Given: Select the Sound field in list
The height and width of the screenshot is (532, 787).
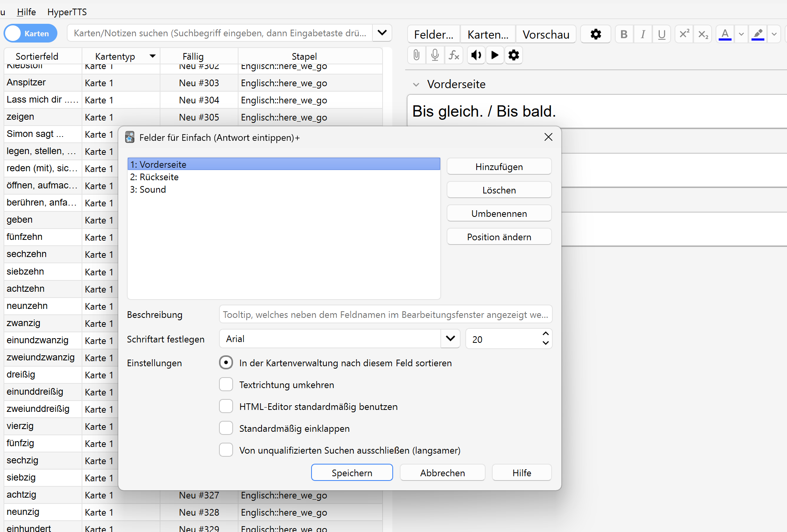Looking at the screenshot, I should (x=284, y=189).
